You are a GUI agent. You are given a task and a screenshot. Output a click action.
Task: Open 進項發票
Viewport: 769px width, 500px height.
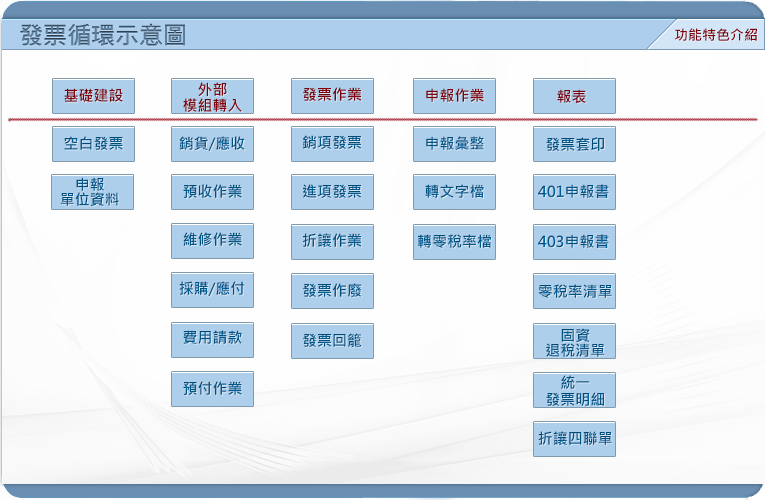332,192
